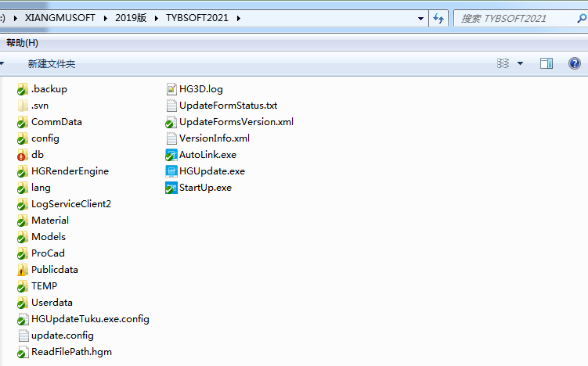Click the Userdata folder icon
588x366 pixels.
[23, 303]
